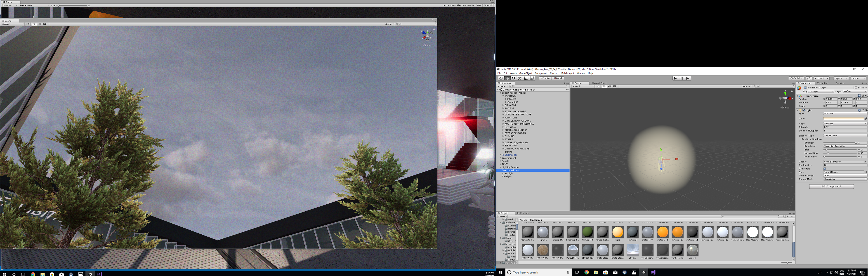This screenshot has height=276, width=868.
Task: Click the search by label icon in Project
Action: (x=788, y=216)
